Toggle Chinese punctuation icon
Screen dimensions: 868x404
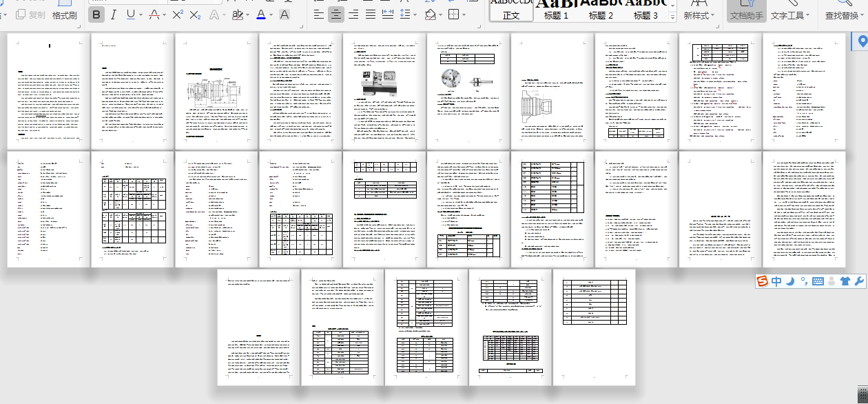tap(804, 281)
